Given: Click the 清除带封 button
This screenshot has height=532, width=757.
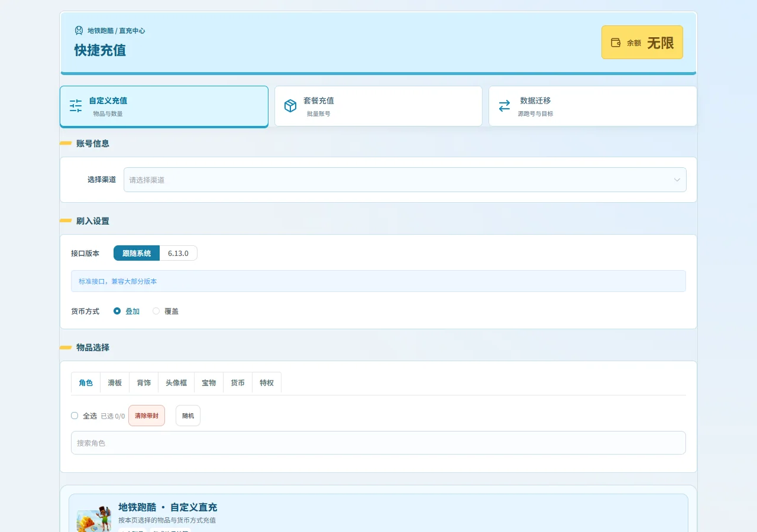Looking at the screenshot, I should (x=147, y=416).
